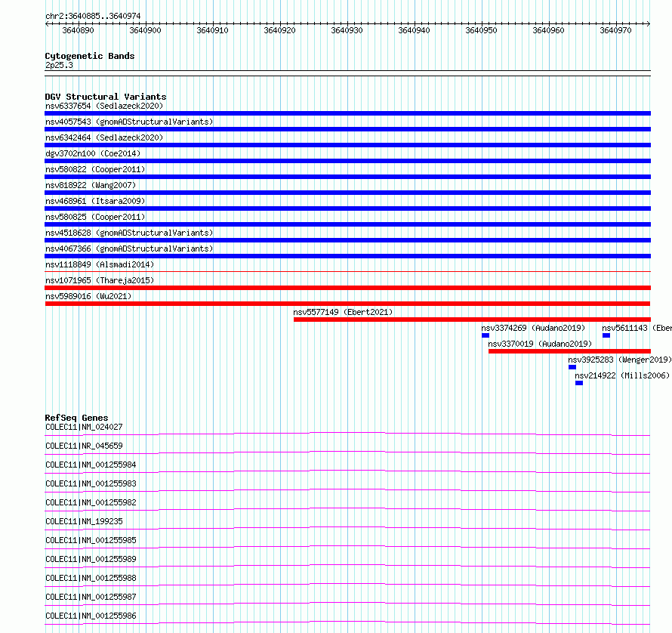Click the small blue block for nsv3925283
672x633 pixels.
pos(572,368)
